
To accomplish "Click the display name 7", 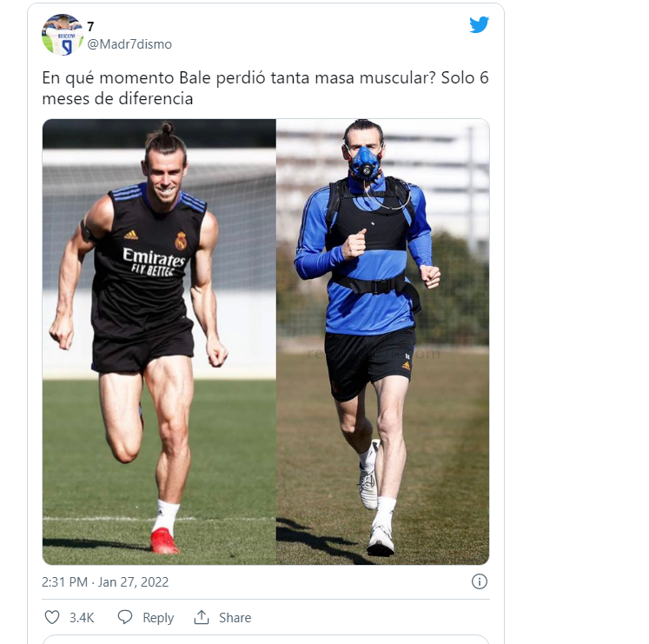I will 90,27.
